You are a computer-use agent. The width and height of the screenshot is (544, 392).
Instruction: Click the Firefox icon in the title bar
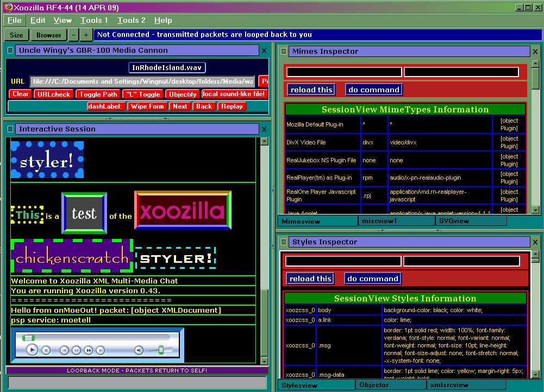pyautogui.click(x=8, y=7)
